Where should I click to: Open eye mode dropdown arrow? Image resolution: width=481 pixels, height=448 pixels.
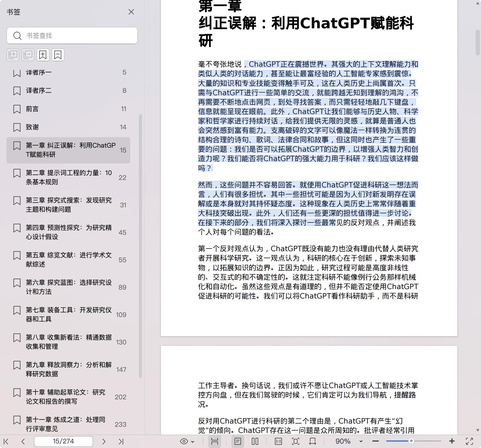[x=193, y=442]
